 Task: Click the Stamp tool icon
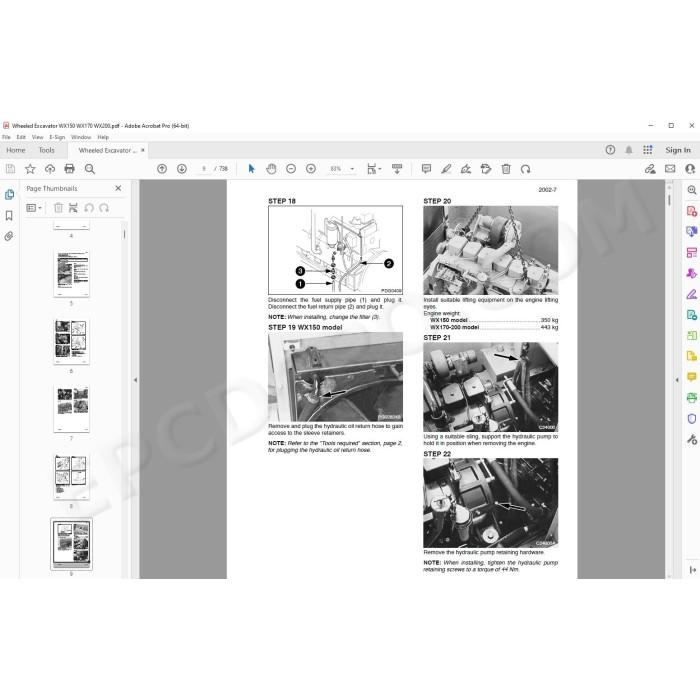point(486,169)
